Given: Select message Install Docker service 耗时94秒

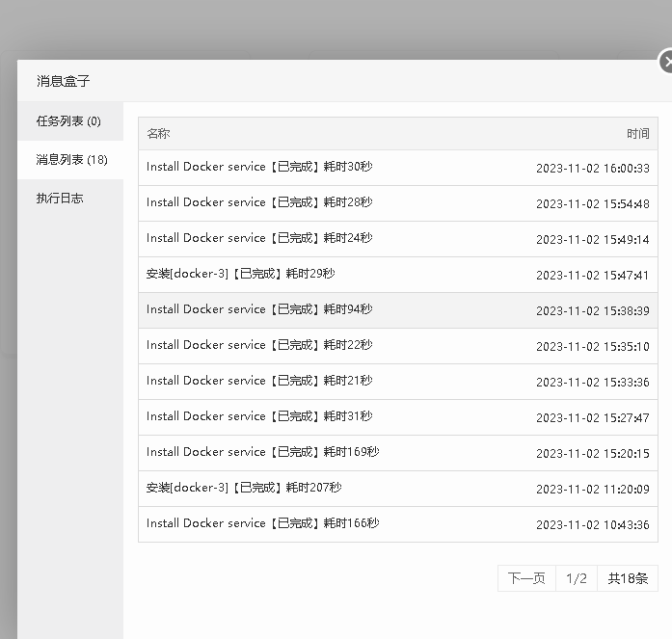Looking at the screenshot, I should [398, 310].
